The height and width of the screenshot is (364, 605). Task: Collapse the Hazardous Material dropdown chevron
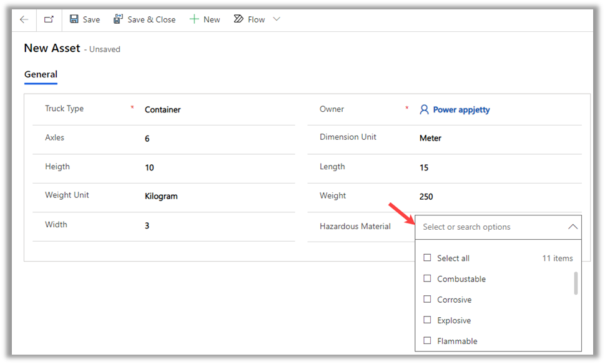573,227
